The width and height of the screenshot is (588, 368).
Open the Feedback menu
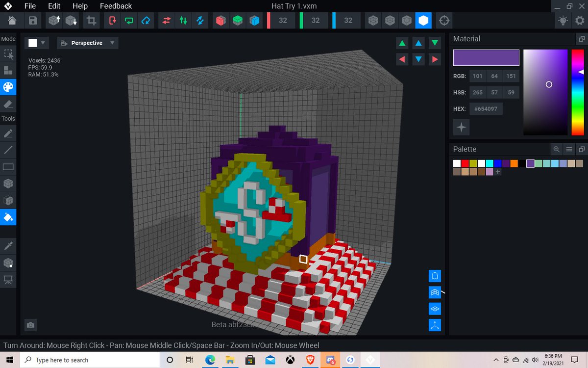click(x=116, y=6)
